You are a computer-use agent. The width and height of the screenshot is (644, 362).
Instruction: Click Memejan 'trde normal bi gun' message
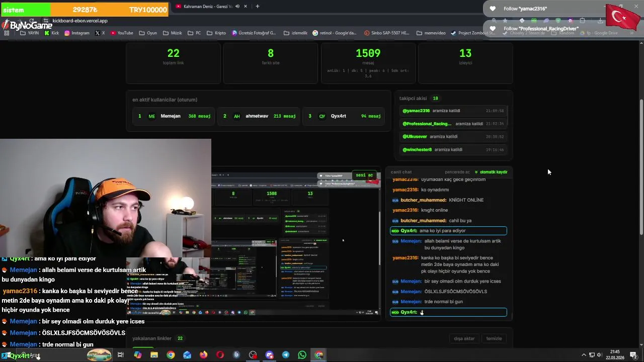tap(448, 302)
